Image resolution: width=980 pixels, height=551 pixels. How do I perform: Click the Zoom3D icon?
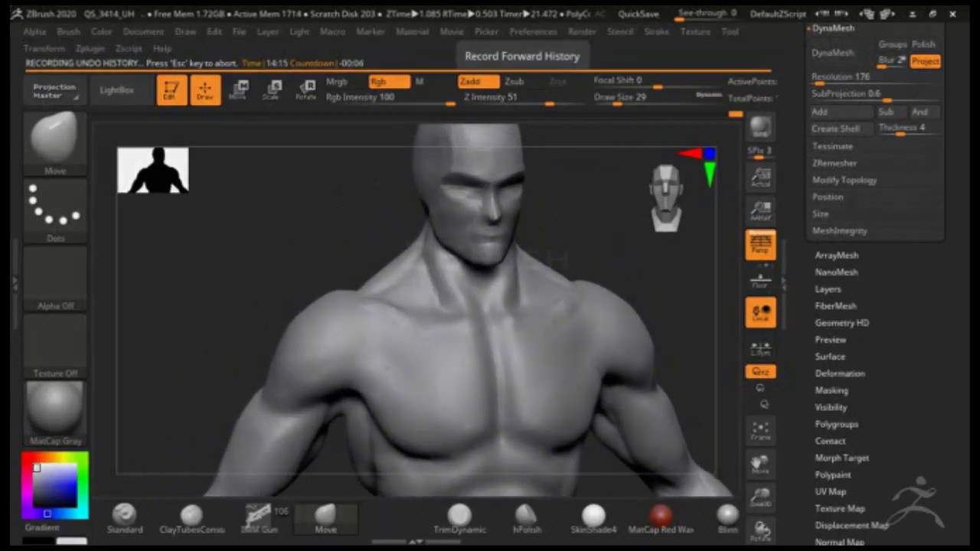[x=760, y=497]
